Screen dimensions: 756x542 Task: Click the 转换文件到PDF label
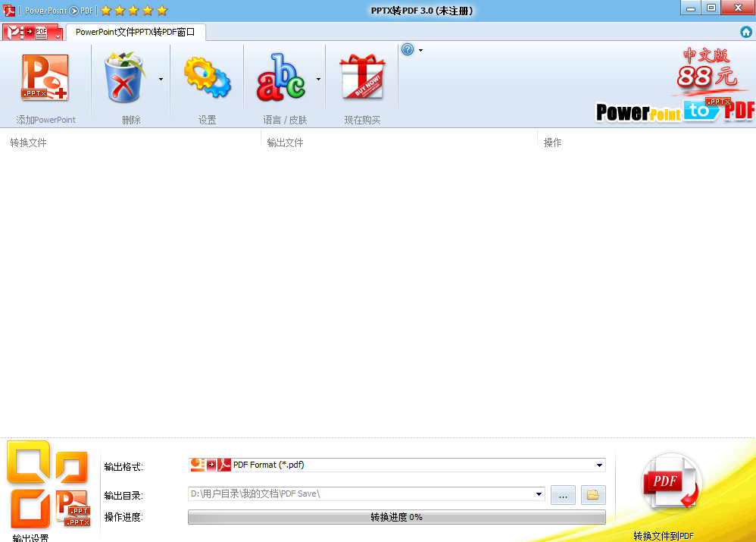664,536
